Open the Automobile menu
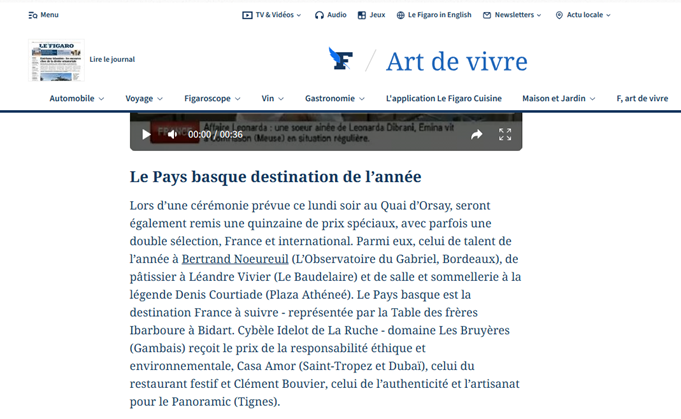Viewport: 681px width, 419px height. pos(77,99)
